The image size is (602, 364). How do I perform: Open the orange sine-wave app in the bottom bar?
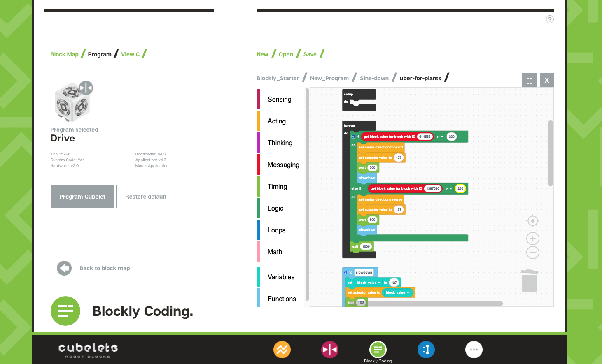point(282,350)
